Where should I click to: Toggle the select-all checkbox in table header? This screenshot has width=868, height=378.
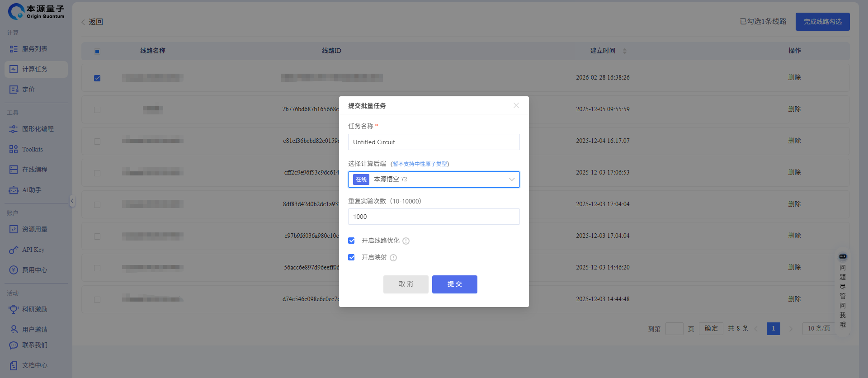pos(97,51)
